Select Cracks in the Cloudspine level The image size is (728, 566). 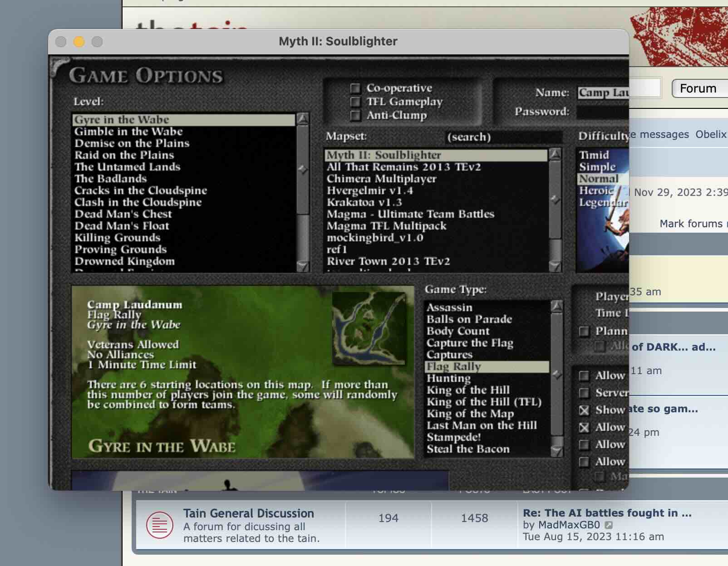[x=183, y=190]
